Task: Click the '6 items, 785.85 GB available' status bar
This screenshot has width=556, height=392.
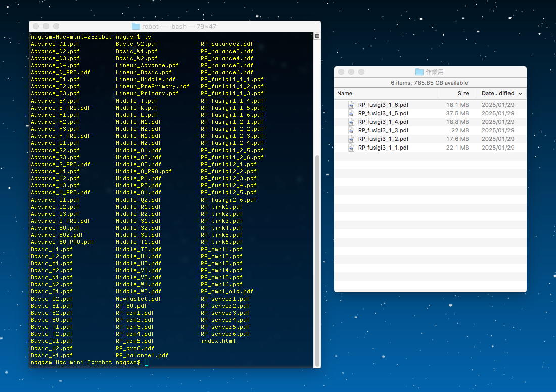Action: click(430, 83)
